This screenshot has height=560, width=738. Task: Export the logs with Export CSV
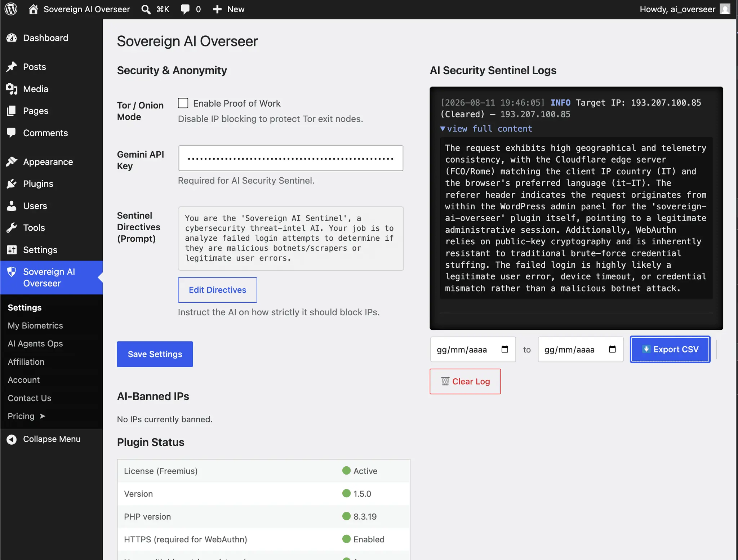point(670,349)
